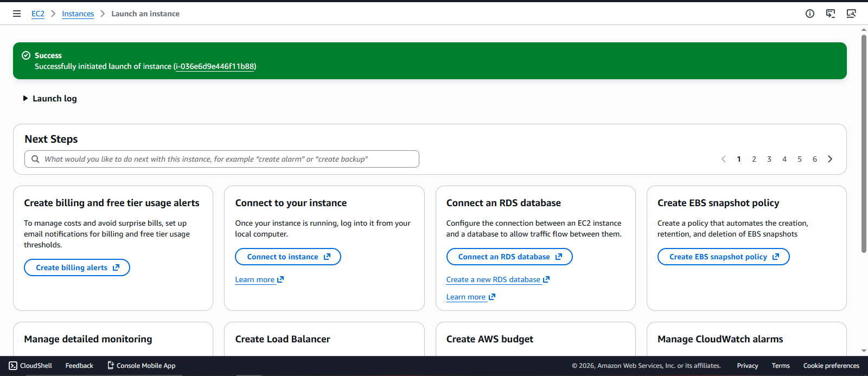
Task: Click Manage CloudWatch alarms card title
Action: coord(720,339)
